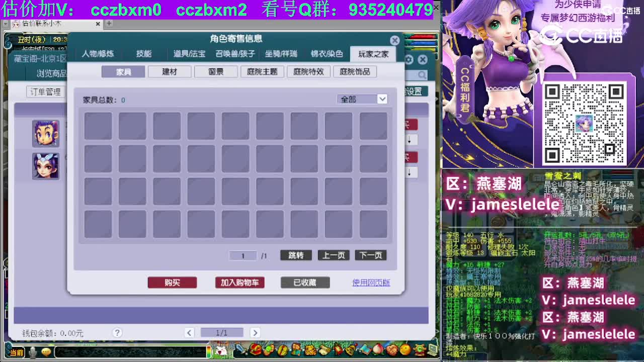Click the red 购买 button

172,283
